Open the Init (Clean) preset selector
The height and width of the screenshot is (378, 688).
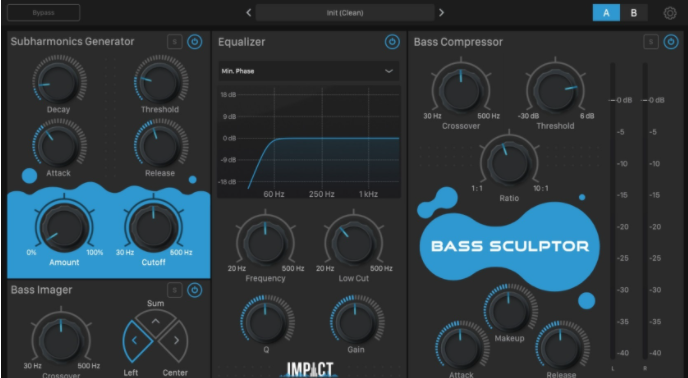click(x=345, y=13)
